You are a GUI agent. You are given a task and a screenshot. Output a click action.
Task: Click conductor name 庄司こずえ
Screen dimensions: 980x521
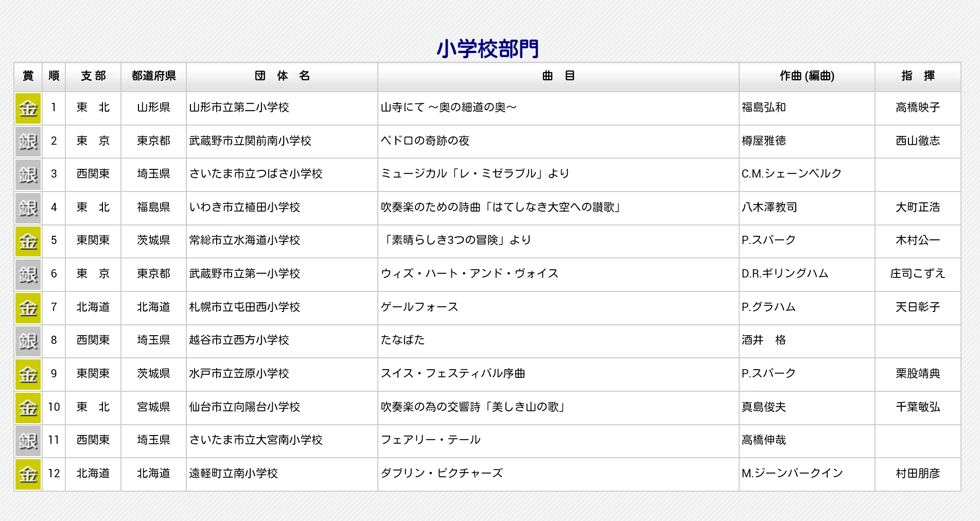[x=917, y=273]
